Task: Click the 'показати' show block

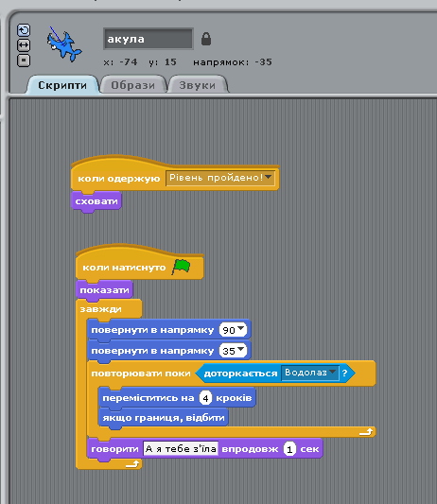Action: point(104,290)
